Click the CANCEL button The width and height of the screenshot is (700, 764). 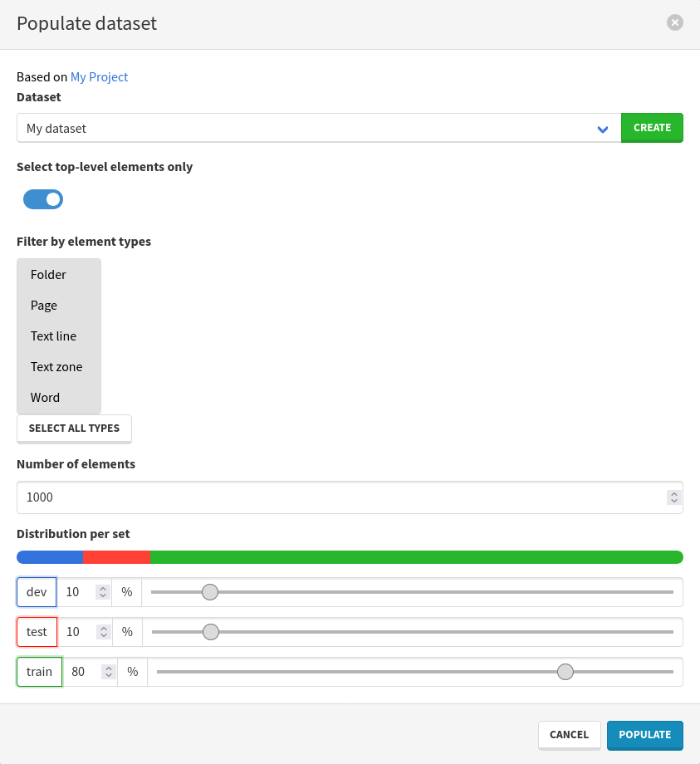point(569,735)
